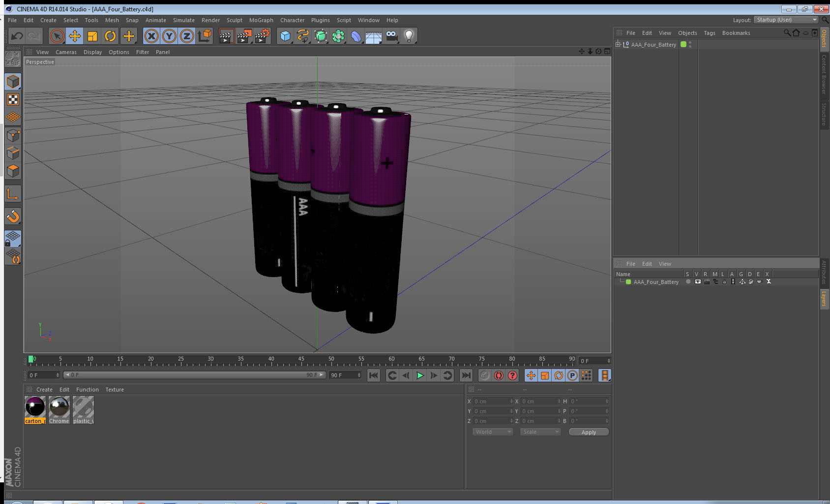The image size is (830, 504).
Task: Open the File menu in main menubar
Action: 12,20
